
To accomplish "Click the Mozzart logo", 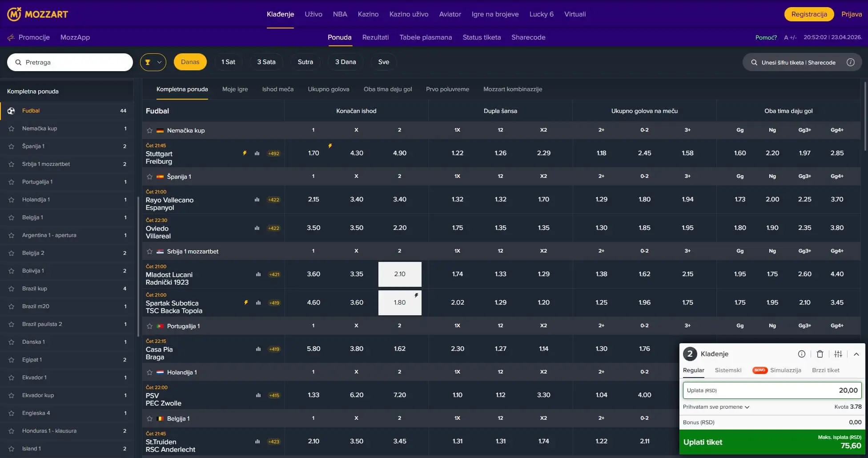I will (37, 14).
